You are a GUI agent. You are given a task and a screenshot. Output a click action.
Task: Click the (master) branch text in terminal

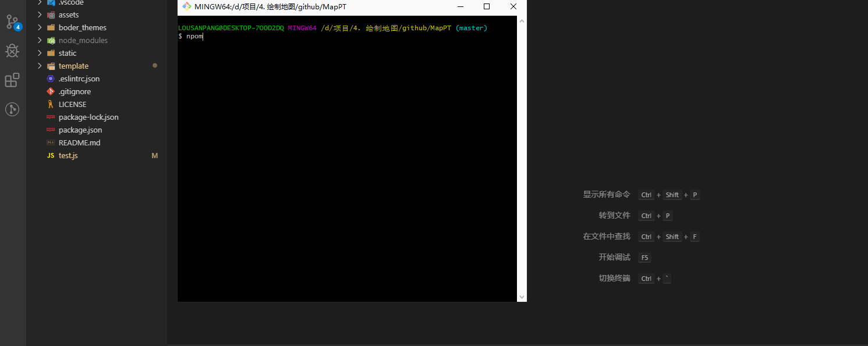coord(472,28)
